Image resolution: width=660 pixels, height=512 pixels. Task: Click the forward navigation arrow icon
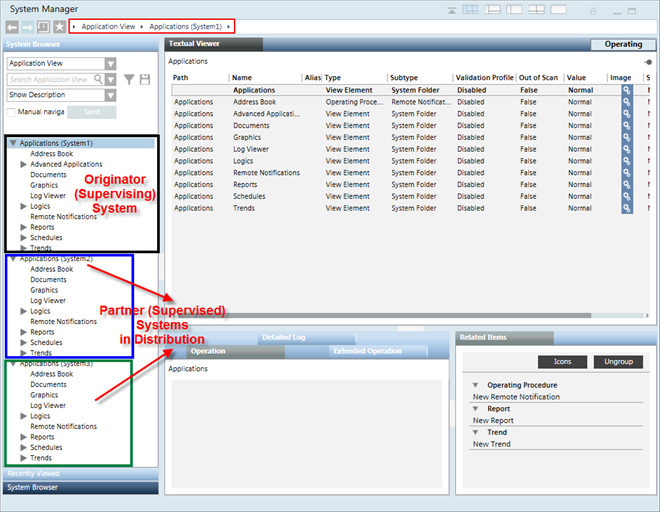28,26
